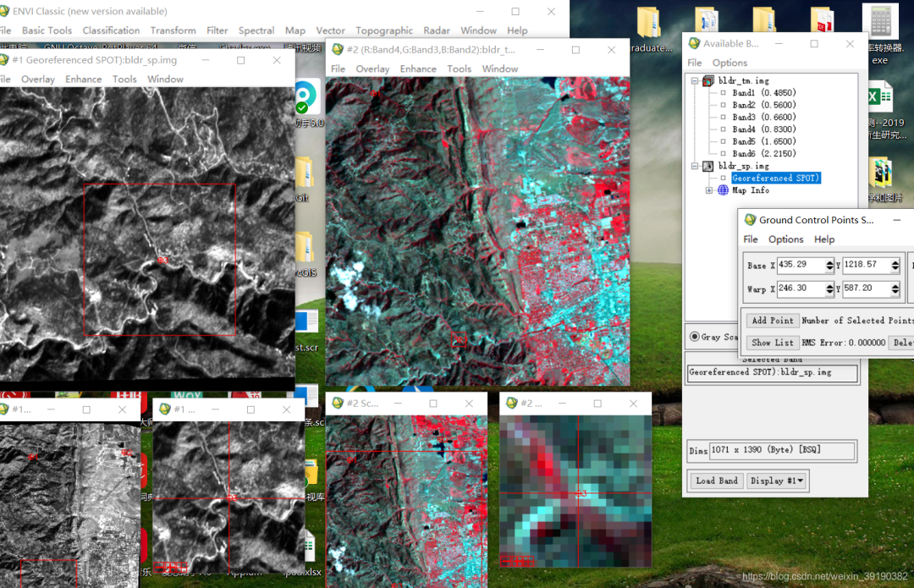914x588 pixels.
Task: Open the Vector menu in ENVI
Action: (x=330, y=30)
